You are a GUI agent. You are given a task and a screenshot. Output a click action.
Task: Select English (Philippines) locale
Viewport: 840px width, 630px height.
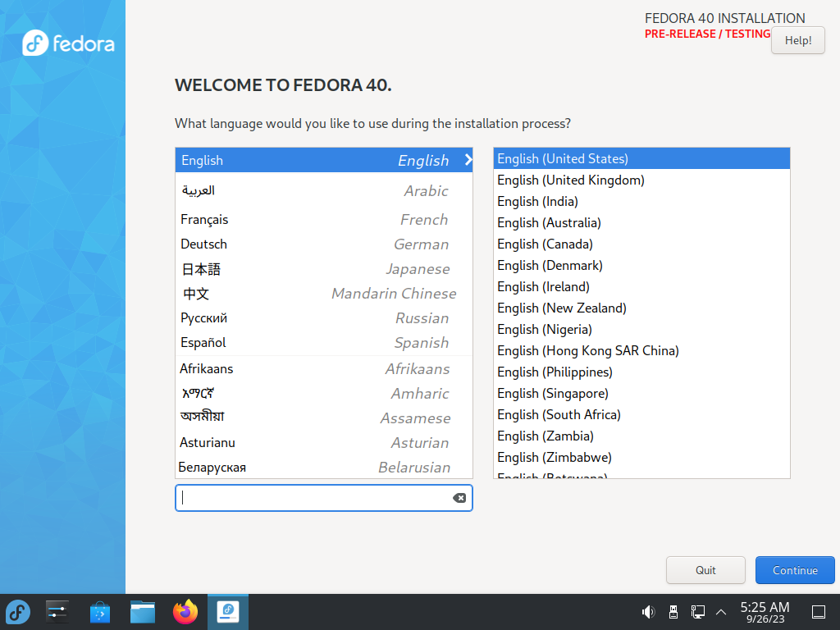click(641, 372)
